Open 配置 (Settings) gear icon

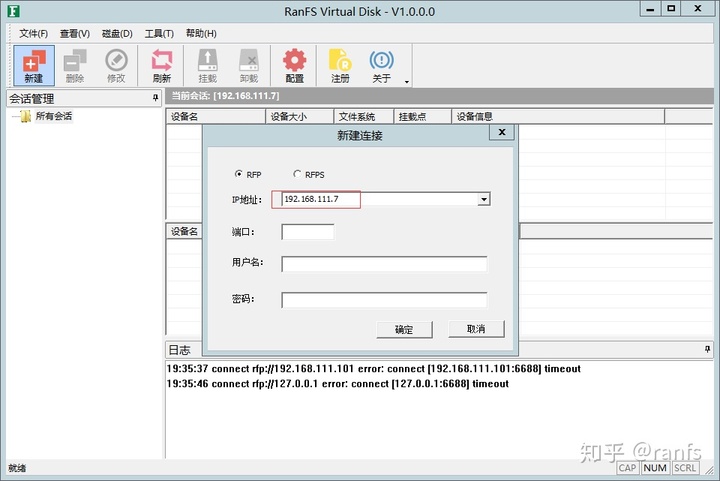[x=294, y=66]
